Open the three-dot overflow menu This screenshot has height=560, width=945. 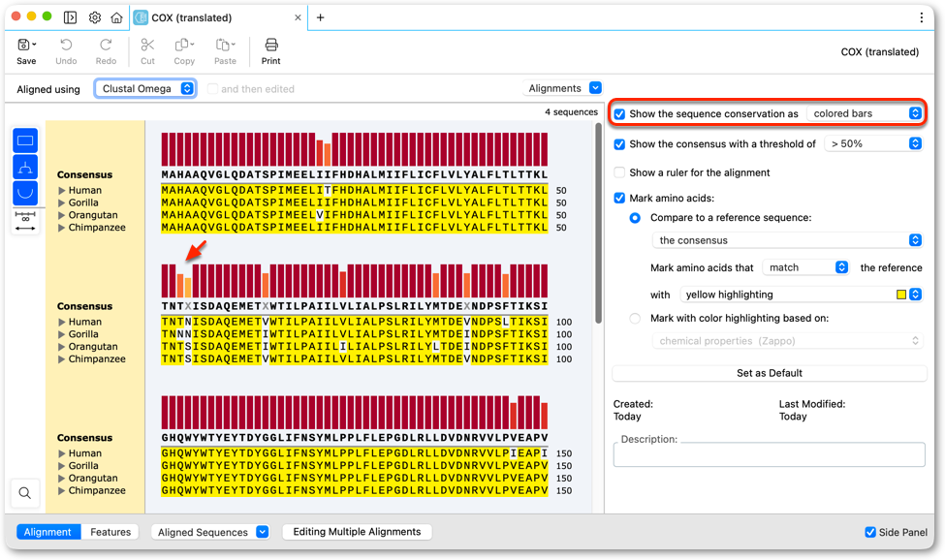coord(921,17)
